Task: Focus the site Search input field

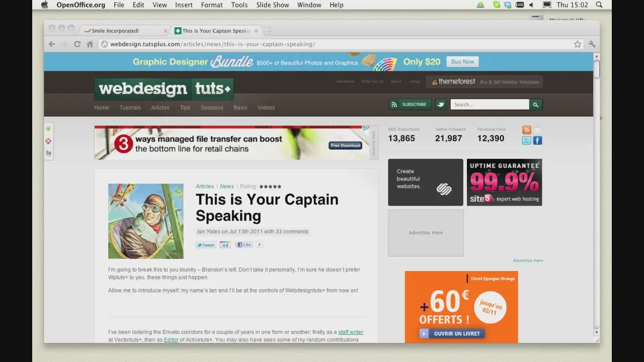Action: [x=490, y=105]
